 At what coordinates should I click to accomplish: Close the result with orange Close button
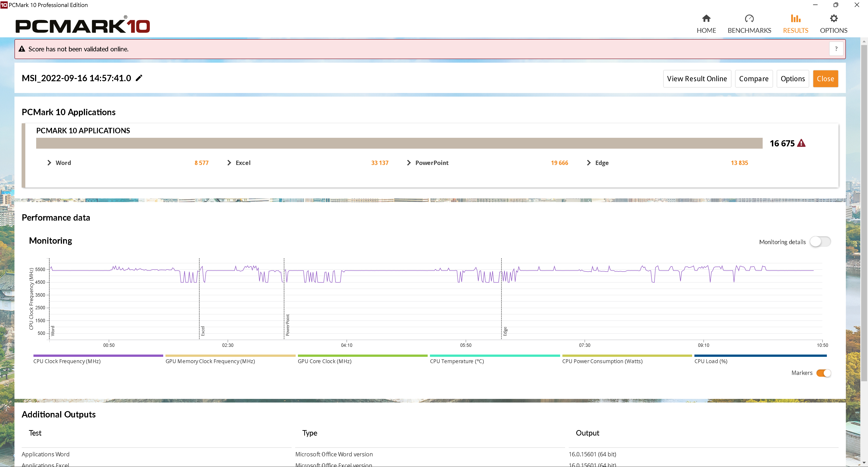[825, 79]
